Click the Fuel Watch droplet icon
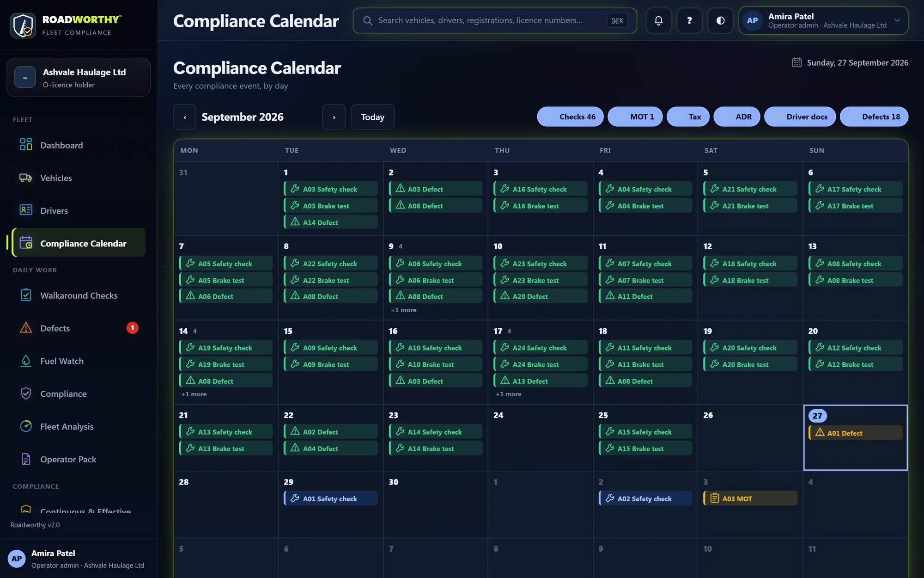924x578 pixels. pyautogui.click(x=26, y=361)
